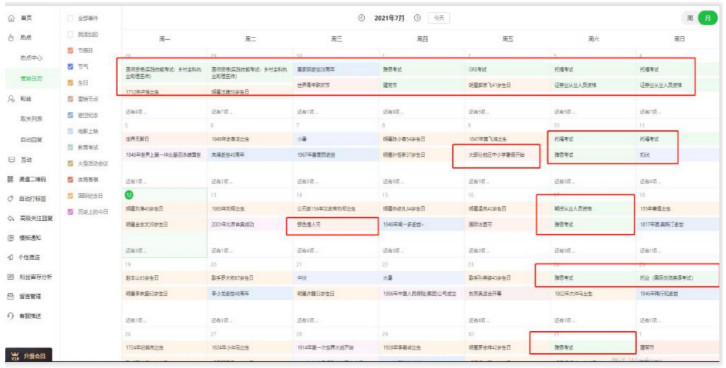Open 取关列表 in the sidebar
This screenshot has height=368, width=726.
coord(31,119)
